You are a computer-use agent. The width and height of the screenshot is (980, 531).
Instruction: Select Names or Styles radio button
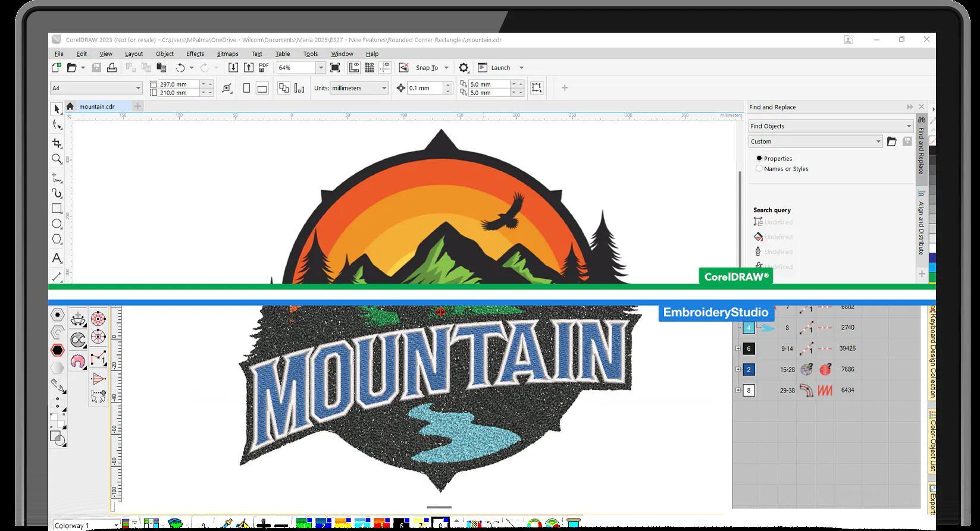point(759,169)
